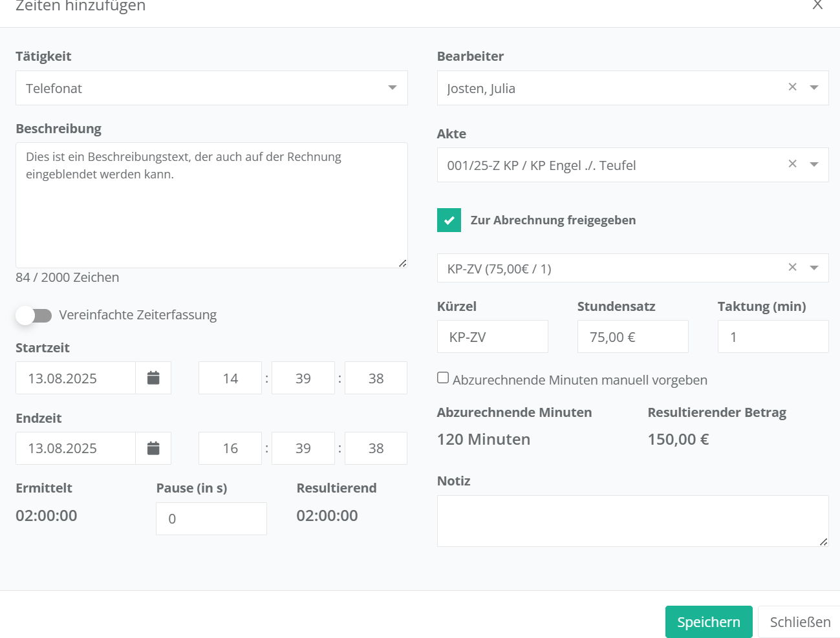Open the Startzeit calendar date picker
This screenshot has width=840, height=638.
point(153,378)
